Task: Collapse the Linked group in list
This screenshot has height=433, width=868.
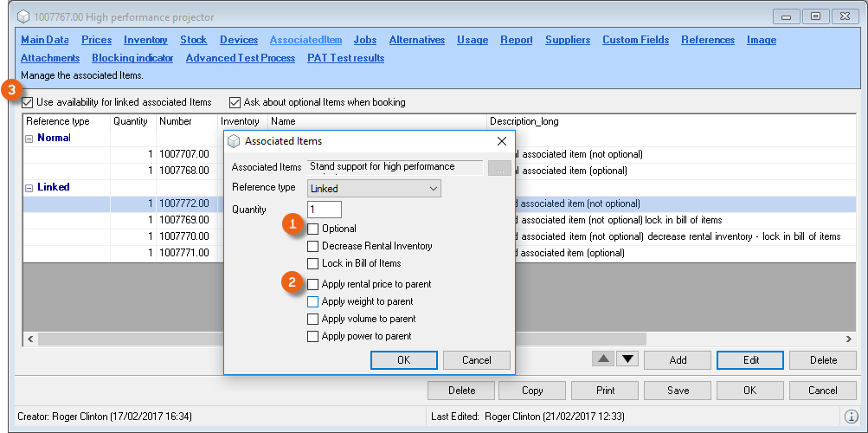Action: (29, 187)
